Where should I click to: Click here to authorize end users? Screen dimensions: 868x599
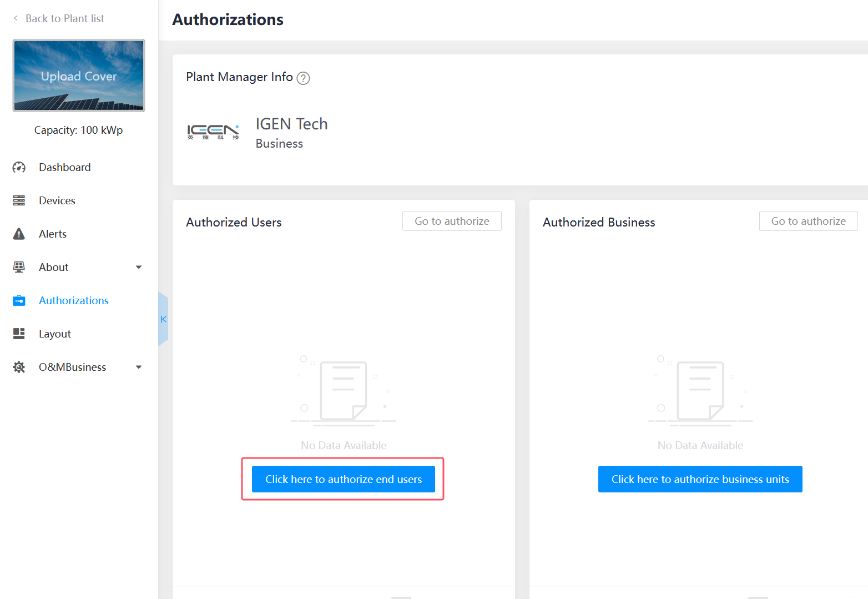[344, 479]
